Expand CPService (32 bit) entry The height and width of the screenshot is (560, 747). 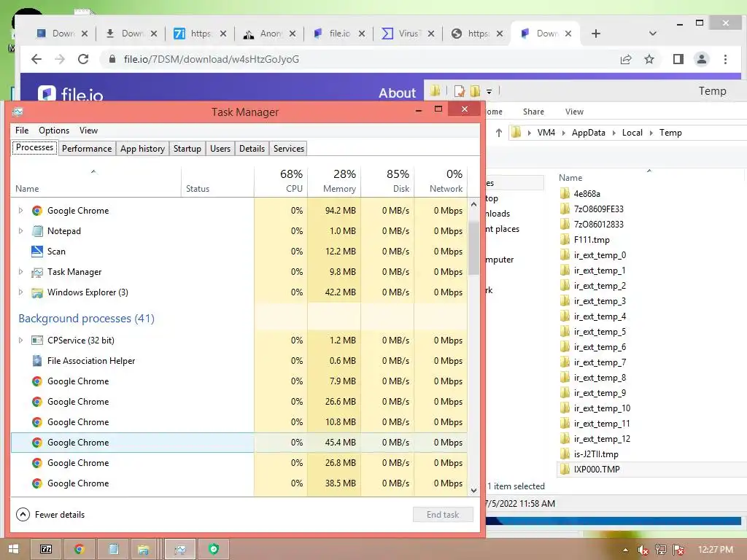20,341
